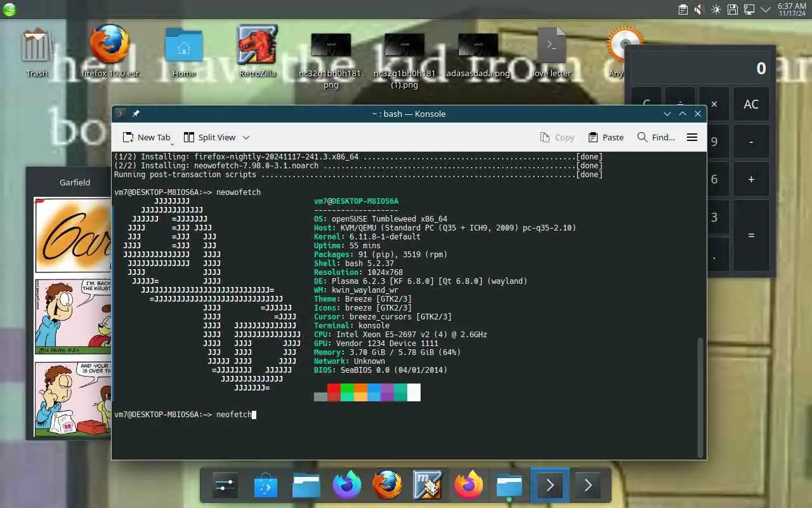Click the multiply (×) calculator button
This screenshot has height=508, width=812.
[714, 104]
